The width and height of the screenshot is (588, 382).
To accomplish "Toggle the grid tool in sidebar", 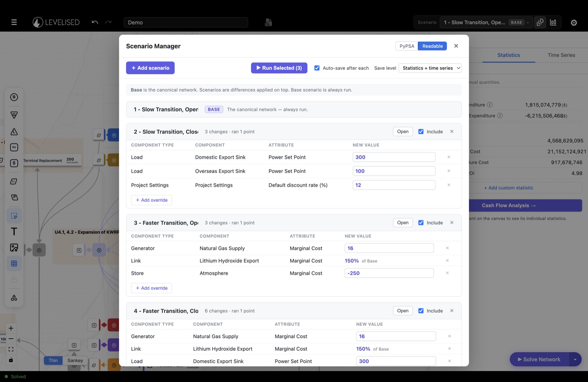I will coord(14,264).
